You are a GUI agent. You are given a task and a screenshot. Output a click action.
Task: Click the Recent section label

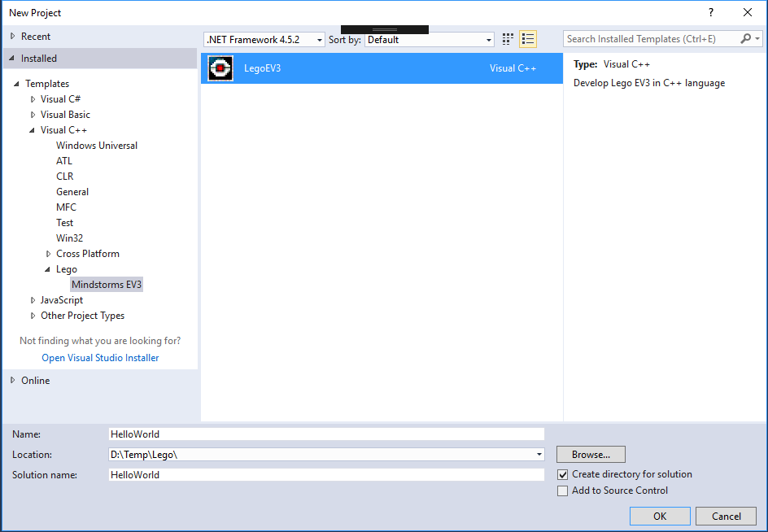36,37
